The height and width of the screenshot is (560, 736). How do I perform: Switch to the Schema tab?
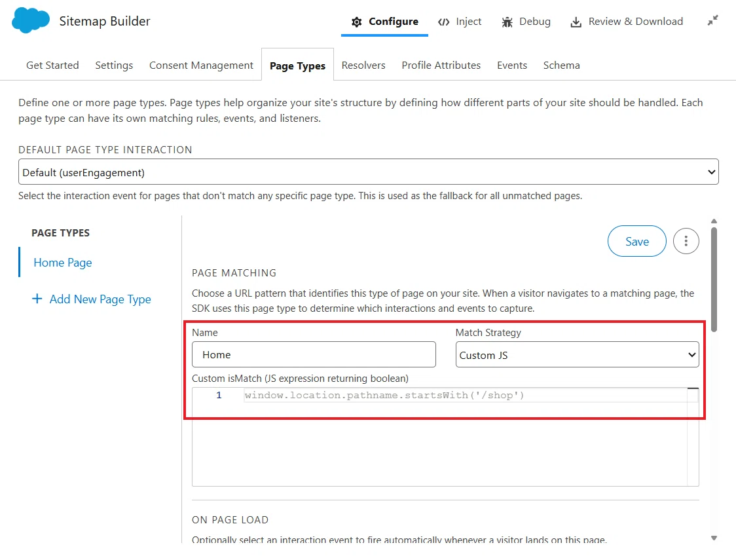tap(561, 65)
